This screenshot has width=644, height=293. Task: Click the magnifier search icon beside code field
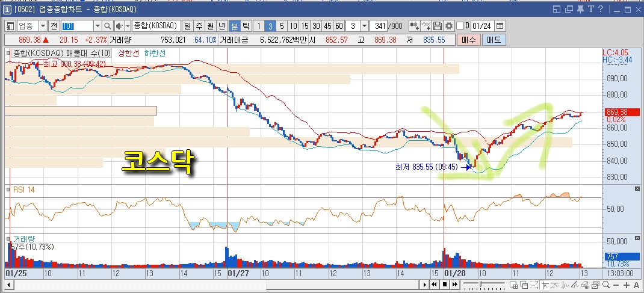108,26
